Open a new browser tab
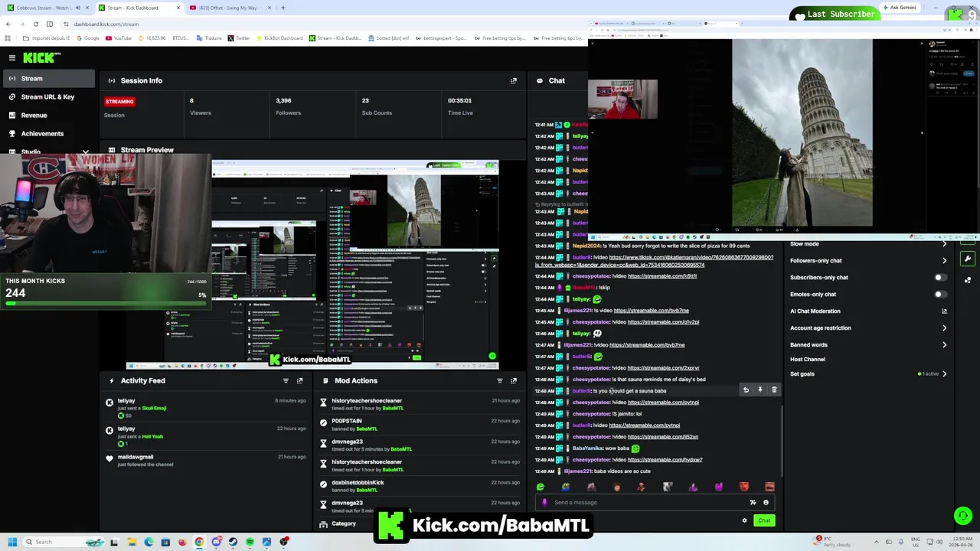The image size is (980, 551). pos(283,8)
